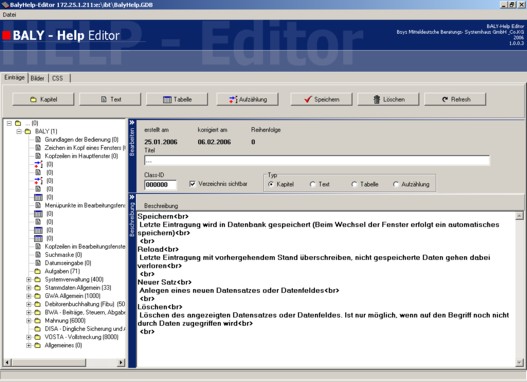Screen dimensions: 527x382
Task: Collapse the root "..." tree node
Action: click(x=9, y=123)
